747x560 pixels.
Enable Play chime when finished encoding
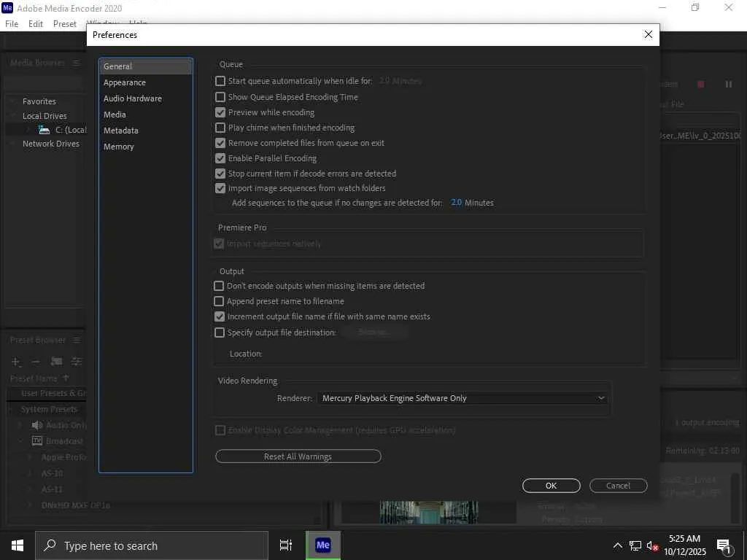click(x=220, y=128)
